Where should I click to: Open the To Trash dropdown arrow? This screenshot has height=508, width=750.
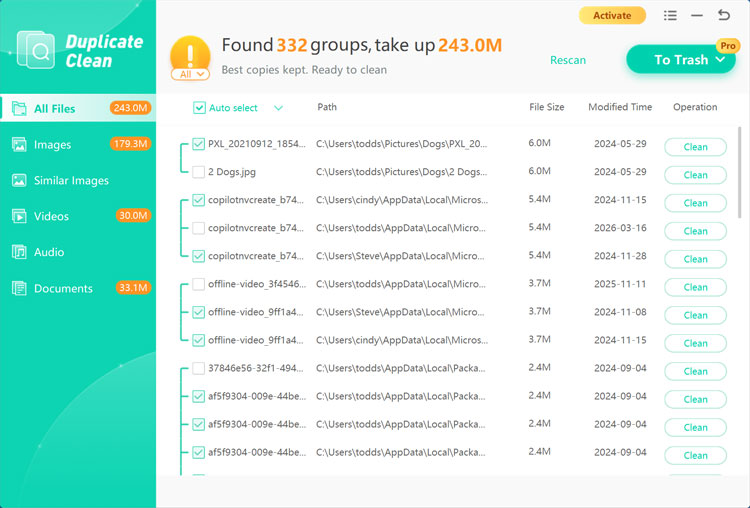click(x=719, y=60)
